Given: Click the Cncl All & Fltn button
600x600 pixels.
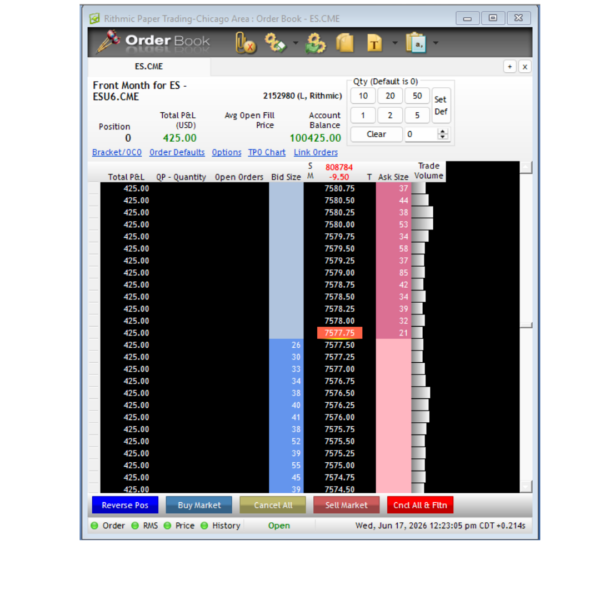Looking at the screenshot, I should click(420, 505).
